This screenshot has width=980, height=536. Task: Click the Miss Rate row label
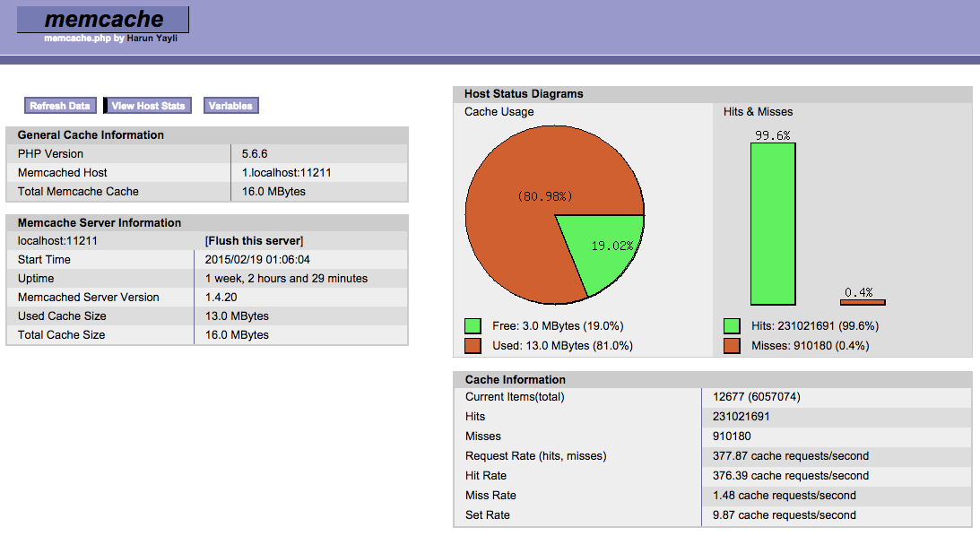[x=490, y=496]
